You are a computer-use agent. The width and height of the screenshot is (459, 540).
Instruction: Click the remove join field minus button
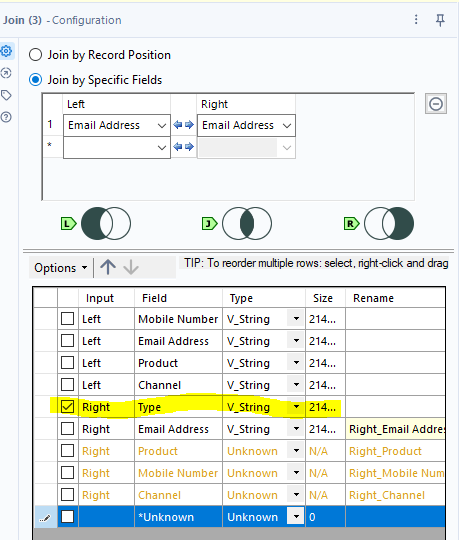click(x=436, y=104)
